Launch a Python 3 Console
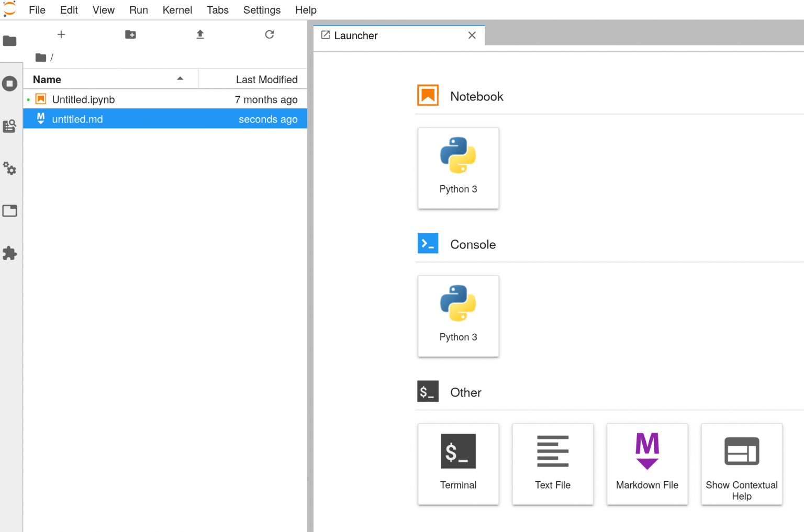Image resolution: width=804 pixels, height=532 pixels. [x=458, y=316]
